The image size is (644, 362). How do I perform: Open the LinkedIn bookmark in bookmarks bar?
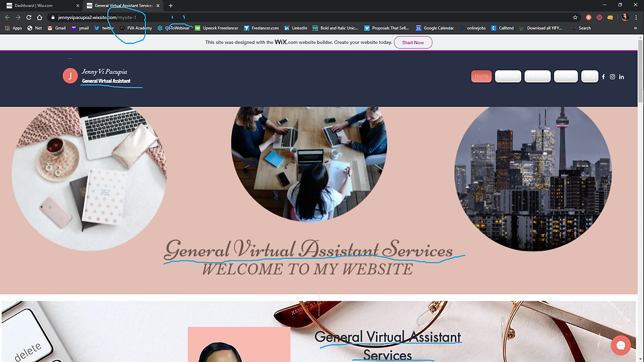click(x=296, y=28)
